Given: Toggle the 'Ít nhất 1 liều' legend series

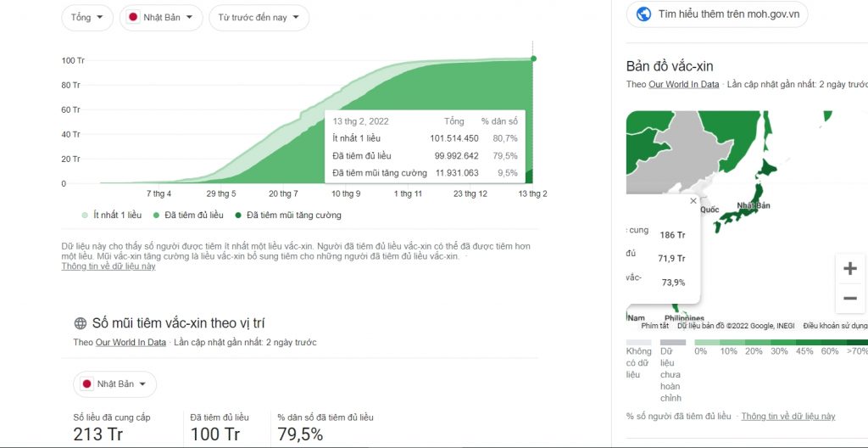Looking at the screenshot, I should point(111,216).
